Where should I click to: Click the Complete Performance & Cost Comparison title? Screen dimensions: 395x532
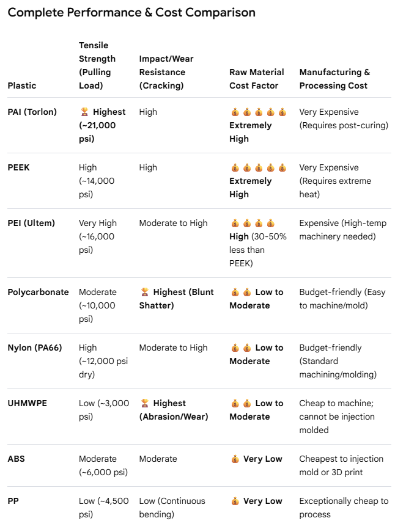pyautogui.click(x=131, y=13)
